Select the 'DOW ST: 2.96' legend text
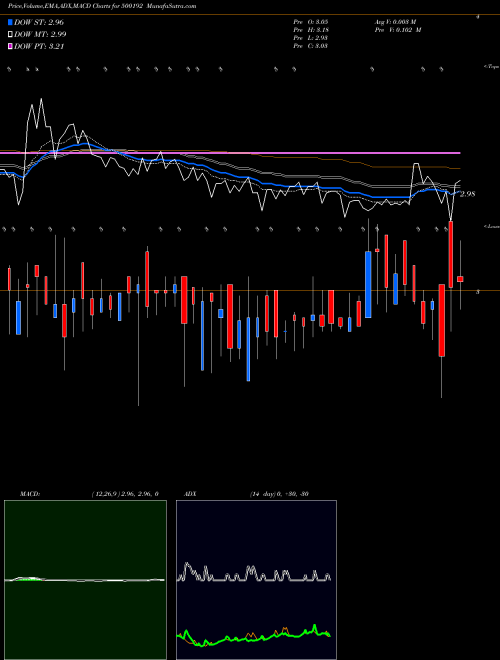 (39, 22)
